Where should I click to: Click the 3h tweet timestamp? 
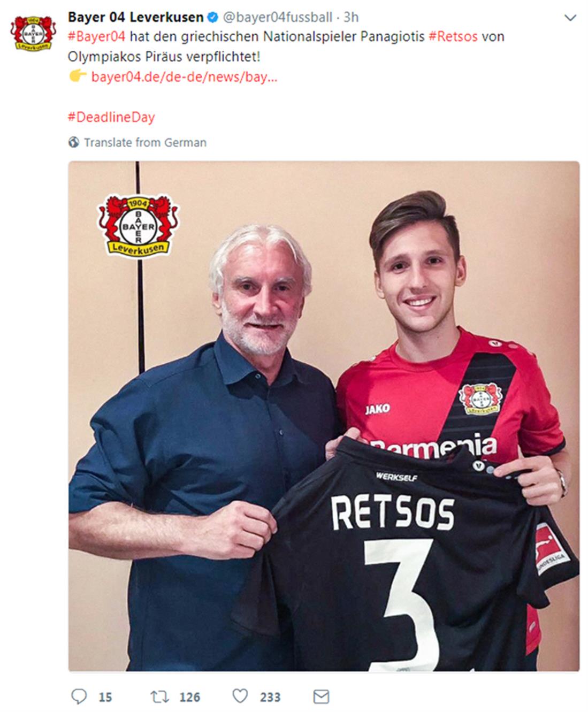[351, 17]
